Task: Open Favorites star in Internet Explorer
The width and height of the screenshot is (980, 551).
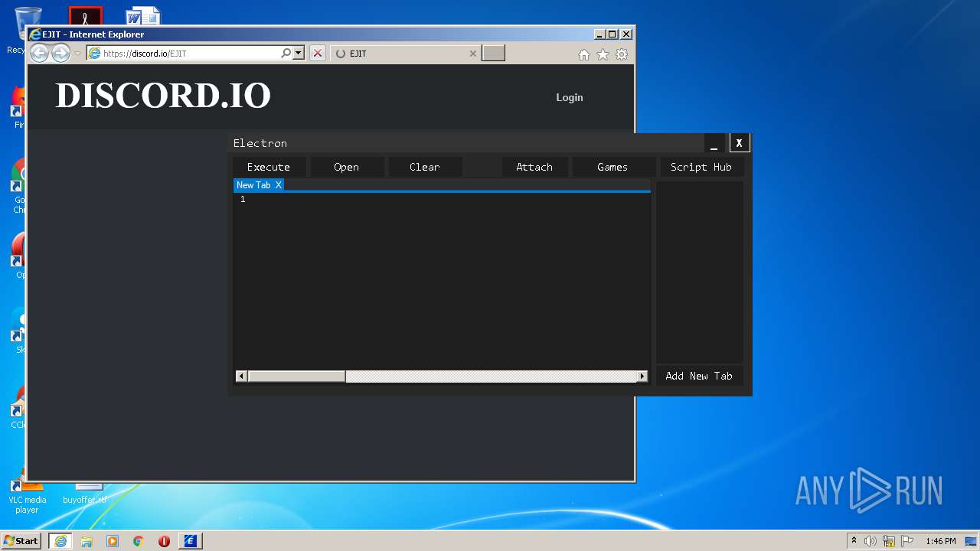Action: pyautogui.click(x=603, y=54)
